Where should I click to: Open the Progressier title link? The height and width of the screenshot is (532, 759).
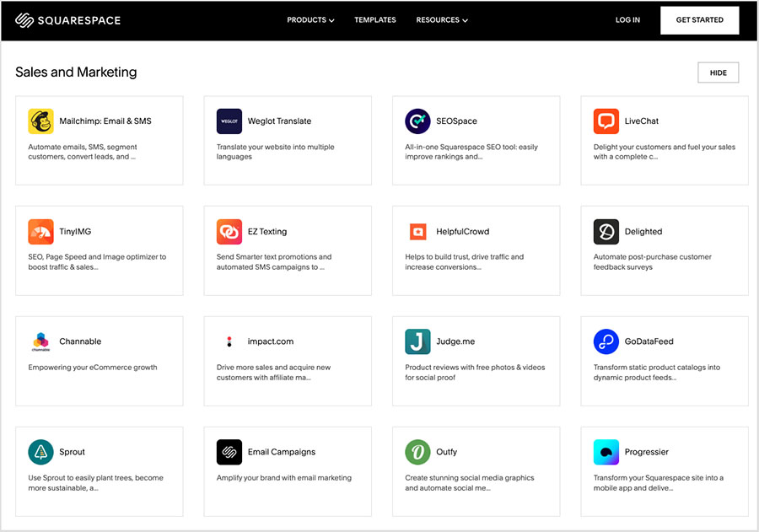point(646,452)
